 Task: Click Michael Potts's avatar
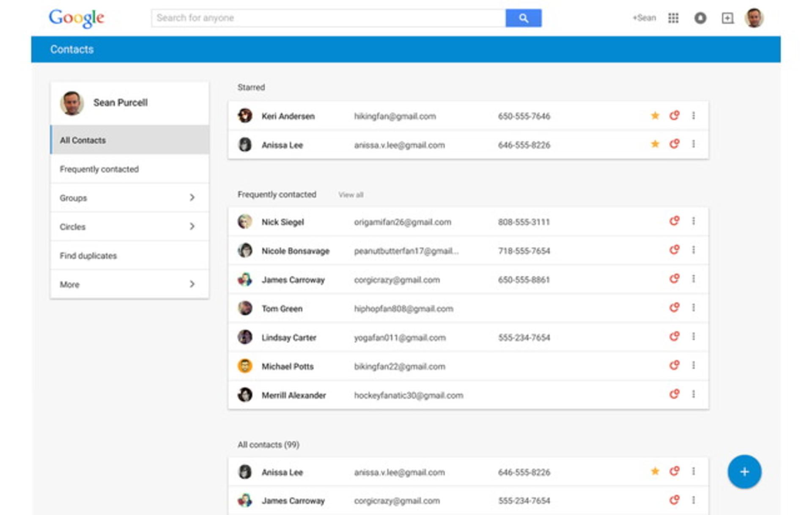coord(245,366)
